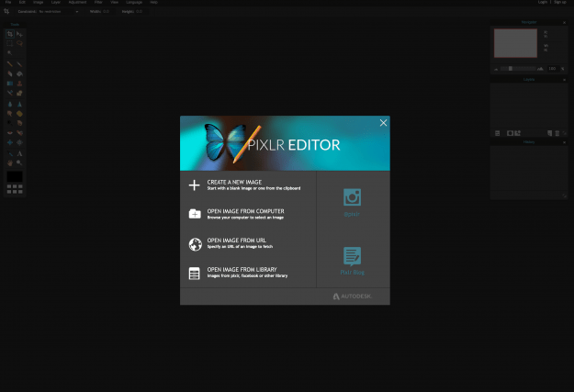Open the Language menu
Screen dimensions: 574x392
coord(134,2)
